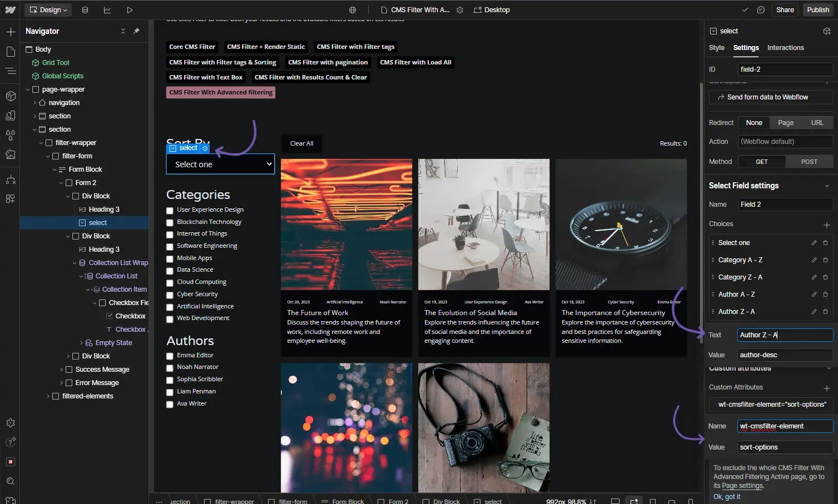Set Redirect to Page
838x504 pixels.
pos(786,123)
